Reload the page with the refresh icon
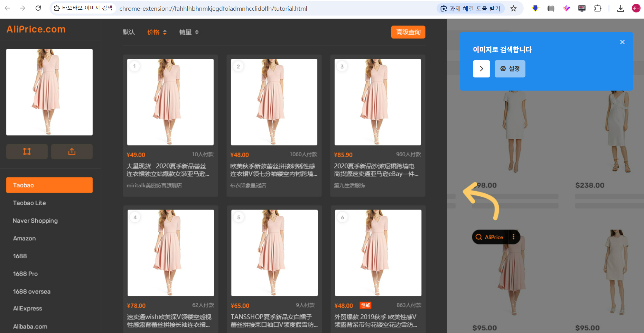644x333 pixels. click(38, 8)
